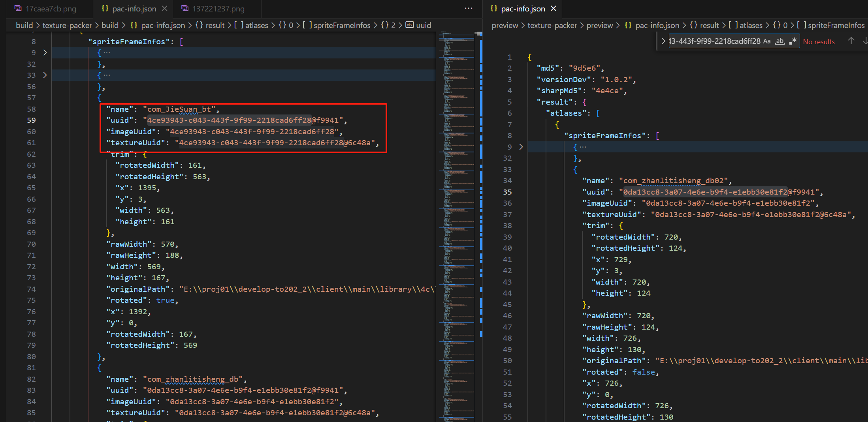Select the left pac-info.json tab
Image resolution: width=868 pixels, height=422 pixels.
(x=134, y=9)
